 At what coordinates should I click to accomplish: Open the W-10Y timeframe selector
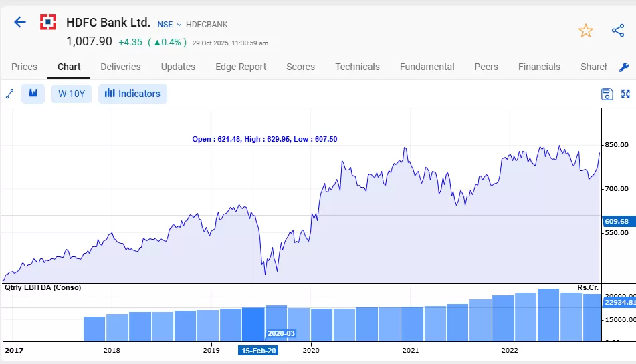tap(72, 94)
